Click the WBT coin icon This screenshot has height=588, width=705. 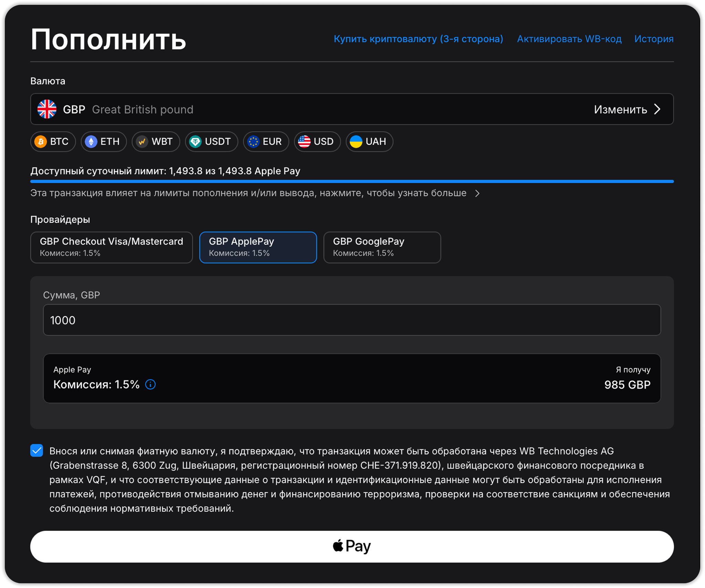coord(142,141)
